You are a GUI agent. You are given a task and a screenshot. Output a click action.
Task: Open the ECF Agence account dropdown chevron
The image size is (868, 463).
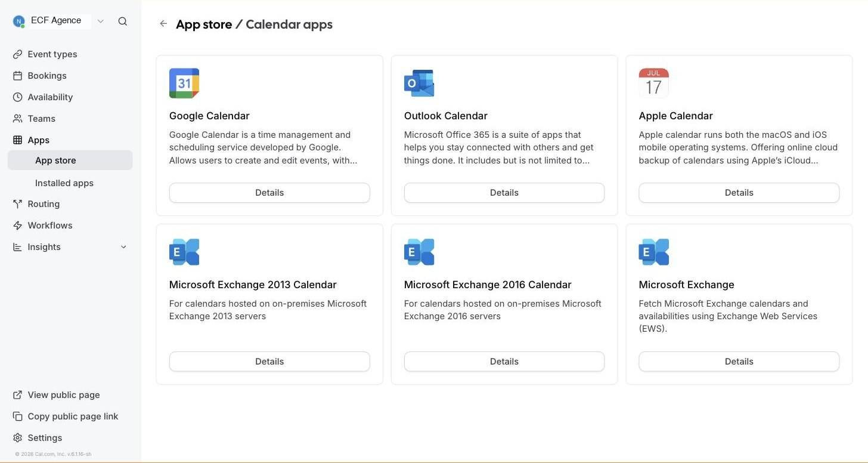101,21
